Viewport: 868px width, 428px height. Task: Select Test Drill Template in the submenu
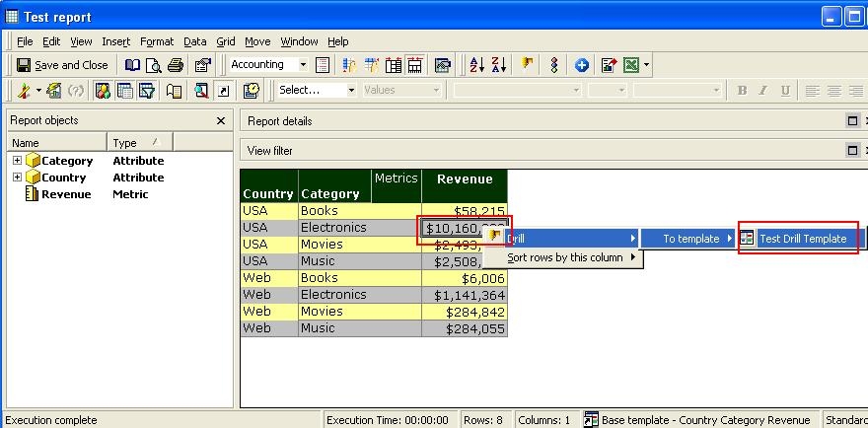coord(802,239)
